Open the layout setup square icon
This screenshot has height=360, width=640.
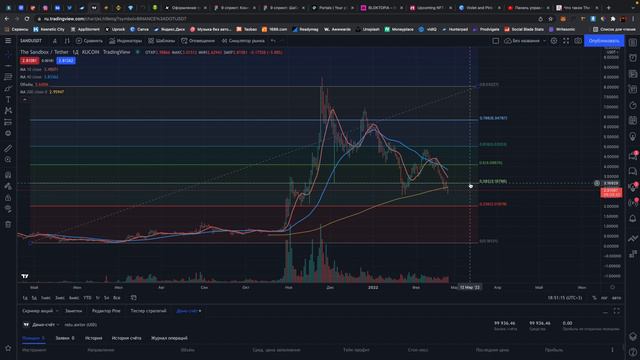(495, 41)
